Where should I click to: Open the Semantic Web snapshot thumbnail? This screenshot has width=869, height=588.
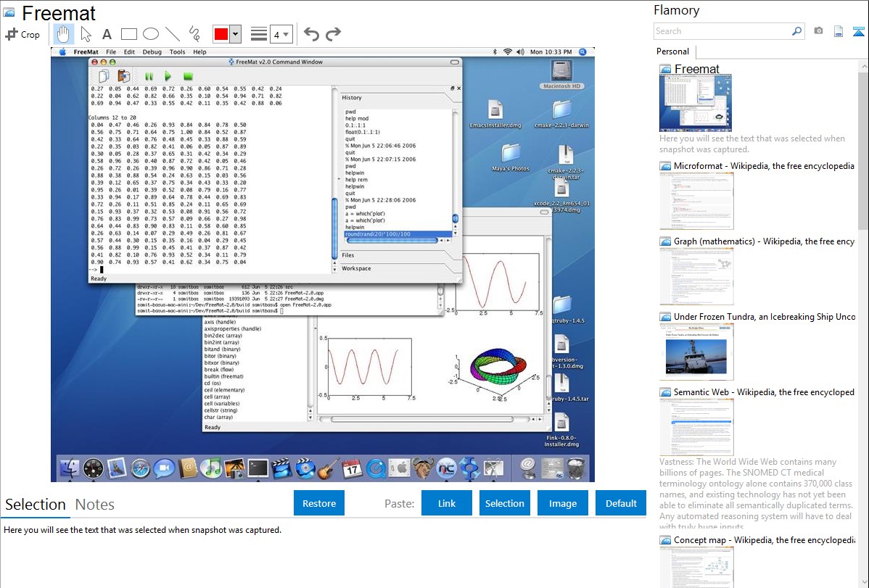point(696,426)
